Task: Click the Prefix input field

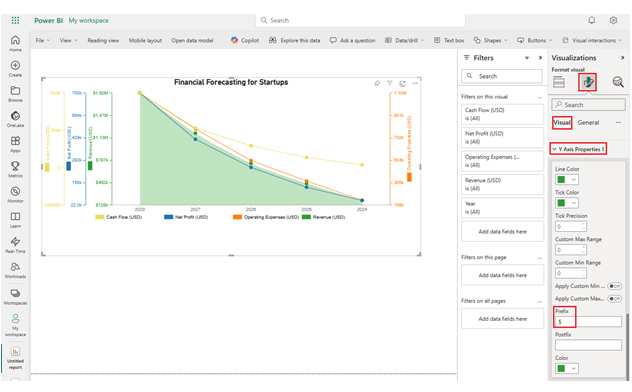Action: click(588, 321)
